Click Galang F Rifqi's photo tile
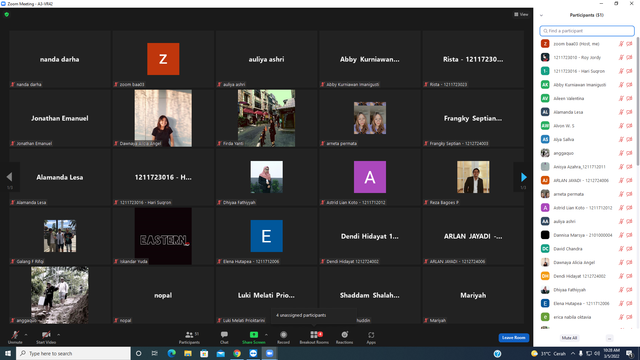Screen dimensions: 640x360 point(60,236)
